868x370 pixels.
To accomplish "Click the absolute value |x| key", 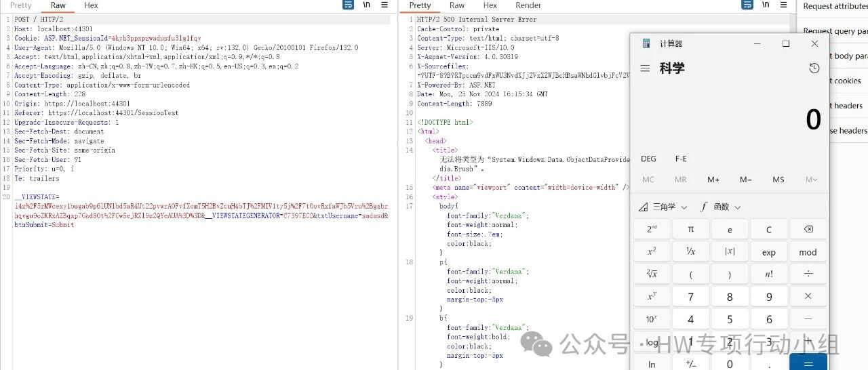I will click(x=730, y=251).
